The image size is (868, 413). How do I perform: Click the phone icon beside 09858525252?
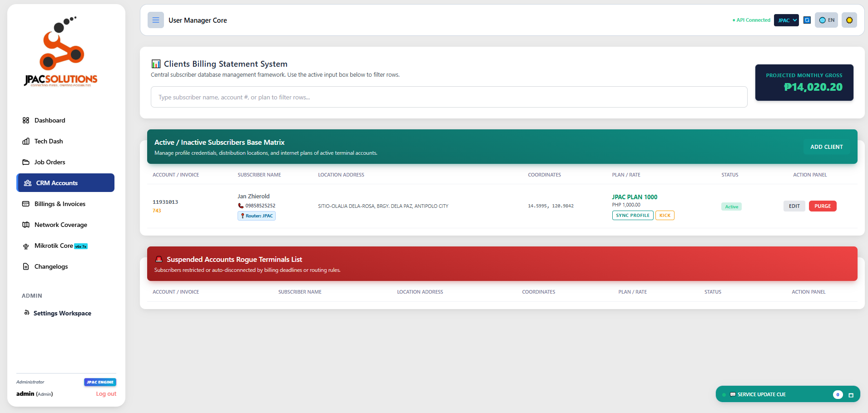[x=241, y=206]
